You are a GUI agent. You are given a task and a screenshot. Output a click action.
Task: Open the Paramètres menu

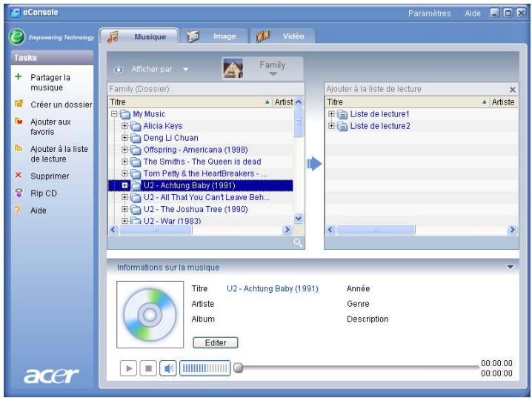click(429, 13)
